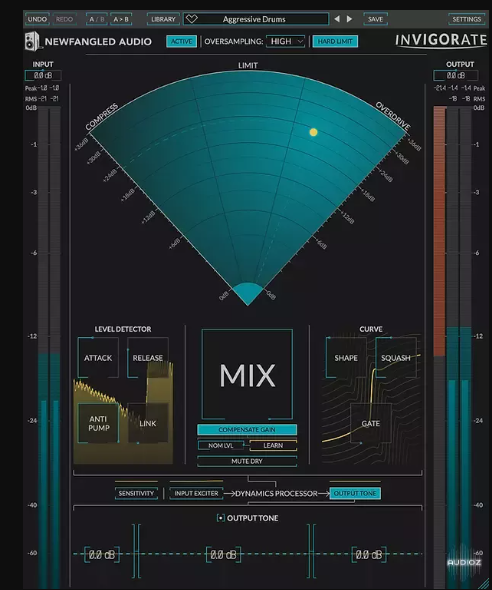Screen dimensions: 492x590
Task: Click the orange gain reduction meter
Action: 439,231
